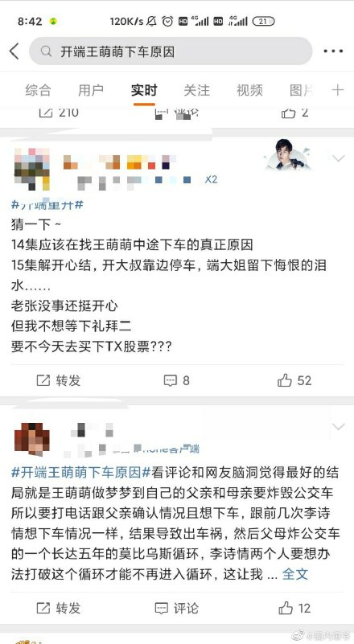Open 评论 on the second post
354x644 pixels.
[177, 608]
